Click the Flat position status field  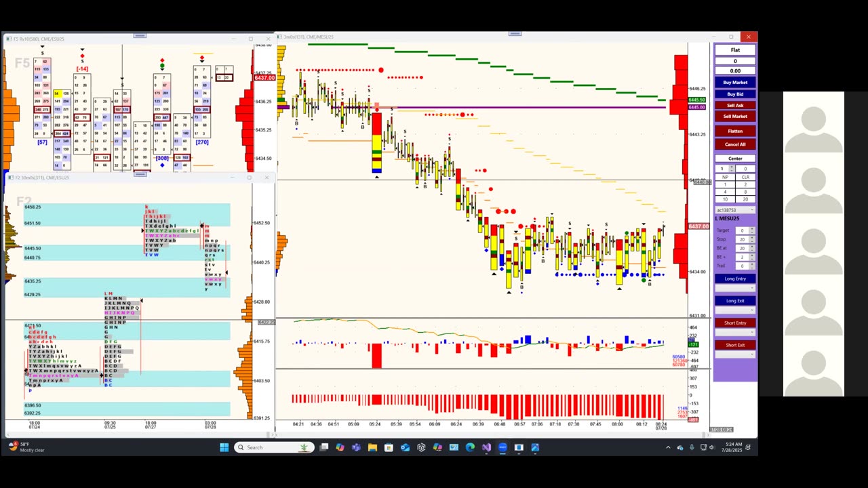pyautogui.click(x=735, y=50)
